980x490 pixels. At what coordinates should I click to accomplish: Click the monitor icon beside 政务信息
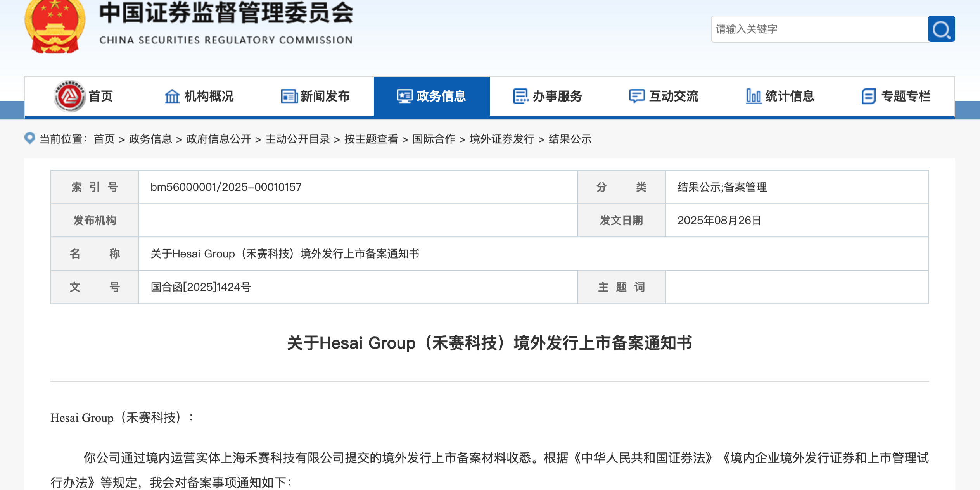click(404, 96)
